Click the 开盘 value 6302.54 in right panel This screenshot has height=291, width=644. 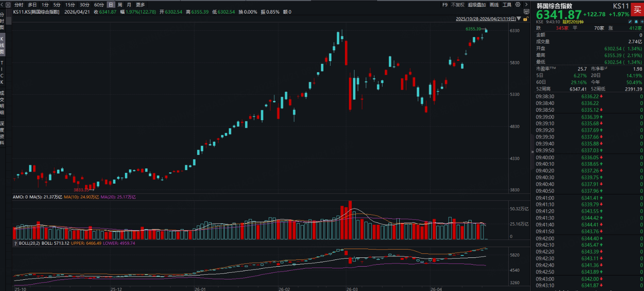pyautogui.click(x=613, y=49)
